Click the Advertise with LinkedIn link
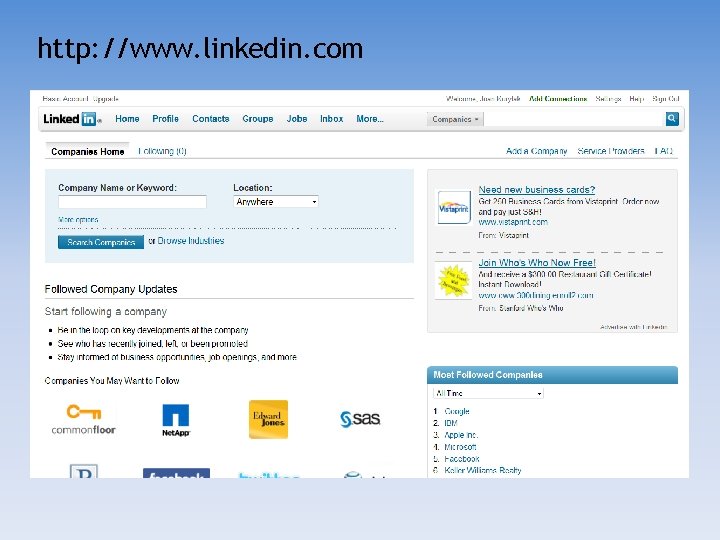The height and width of the screenshot is (540, 720). click(633, 327)
